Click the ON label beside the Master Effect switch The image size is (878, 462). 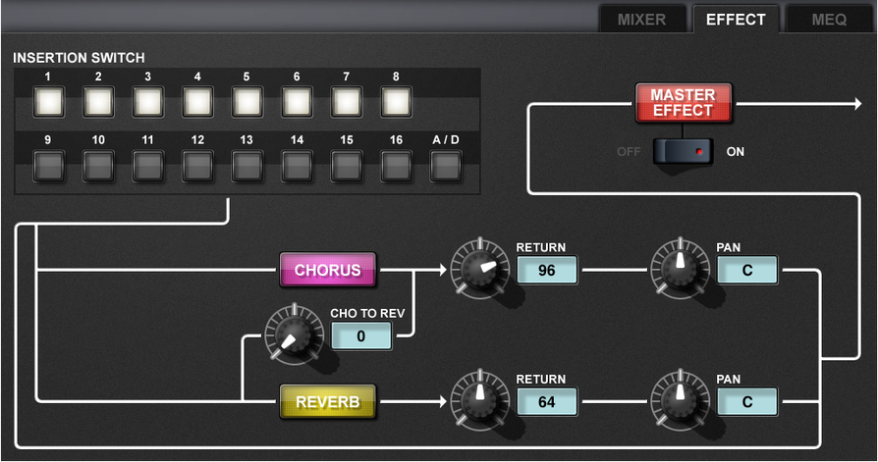(735, 152)
